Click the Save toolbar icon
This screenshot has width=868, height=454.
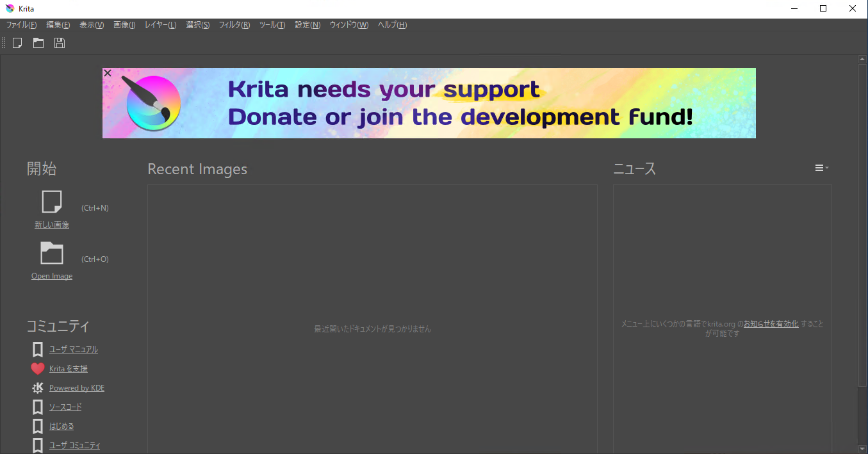pos(59,43)
